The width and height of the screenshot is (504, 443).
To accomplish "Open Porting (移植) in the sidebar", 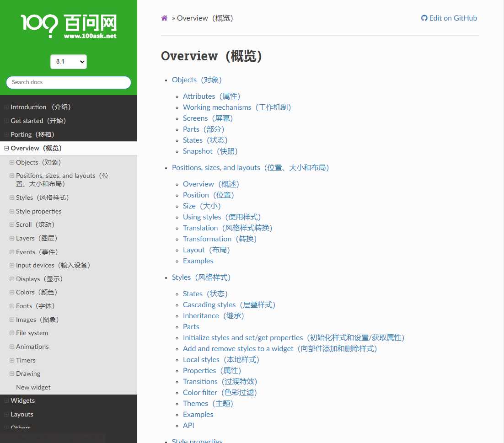I will 32,134.
